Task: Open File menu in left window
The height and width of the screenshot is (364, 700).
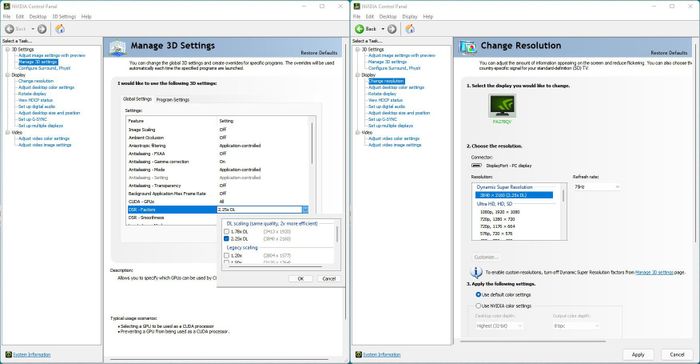Action: pyautogui.click(x=7, y=17)
